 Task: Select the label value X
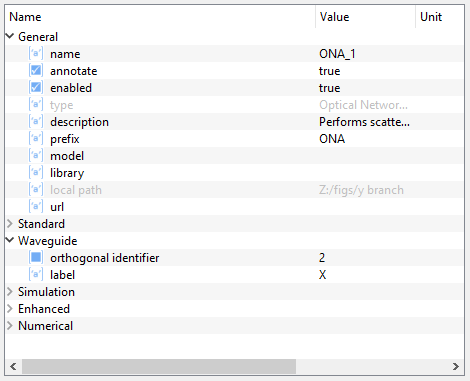(x=322, y=275)
